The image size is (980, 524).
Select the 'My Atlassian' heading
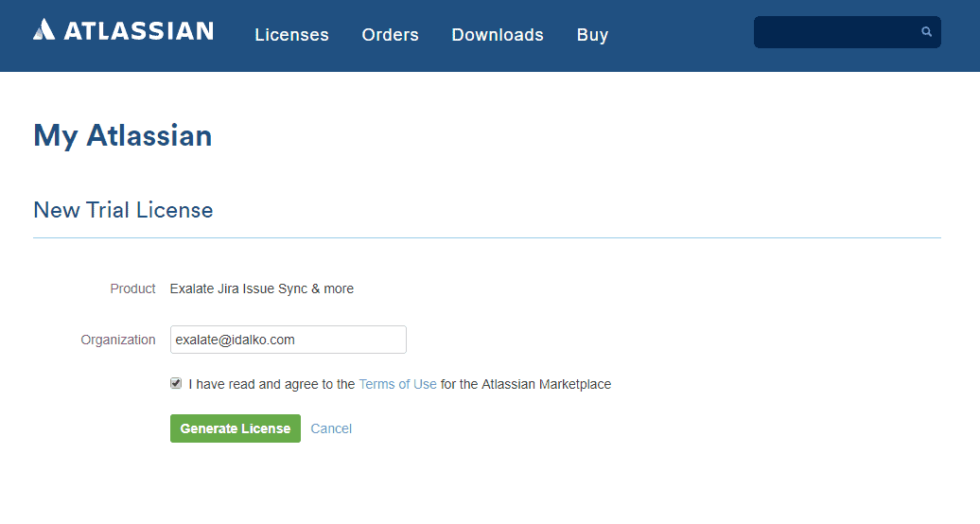click(123, 136)
